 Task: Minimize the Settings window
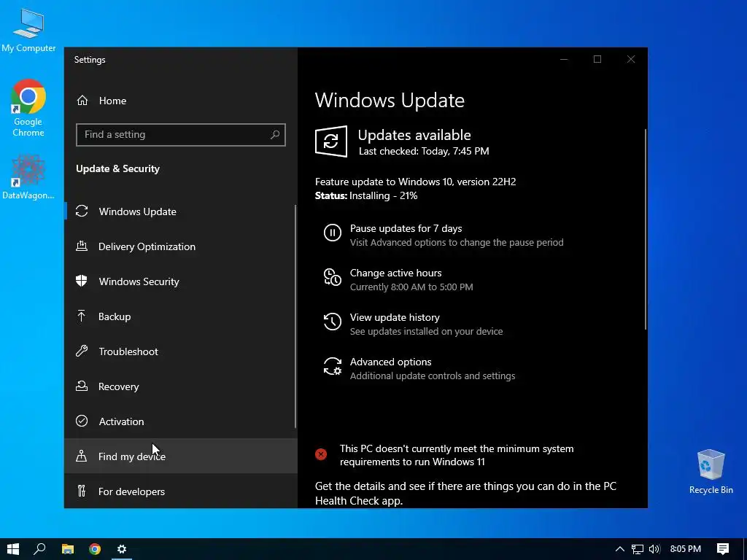[564, 59]
